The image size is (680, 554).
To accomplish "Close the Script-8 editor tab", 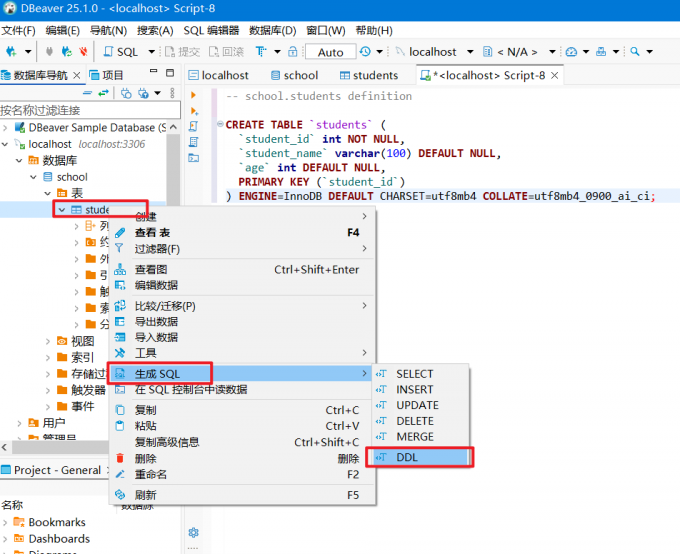I will coord(554,75).
